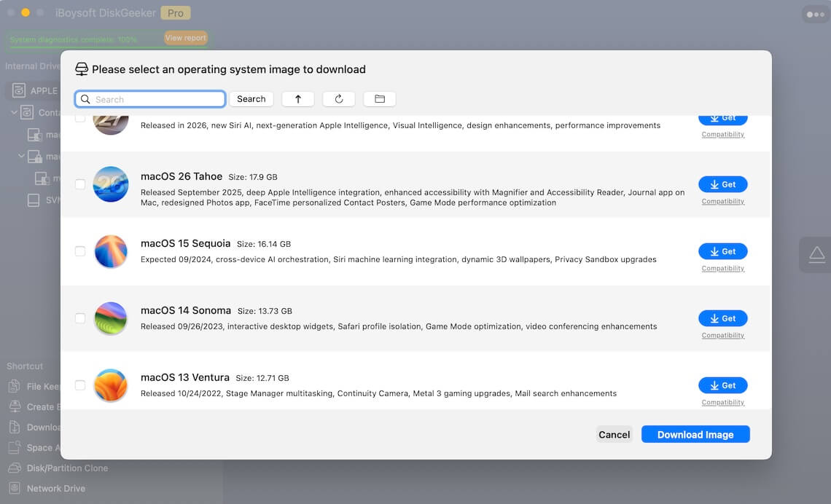Click the up arrow toolbar button
This screenshot has width=831, height=504.
coord(298,99)
